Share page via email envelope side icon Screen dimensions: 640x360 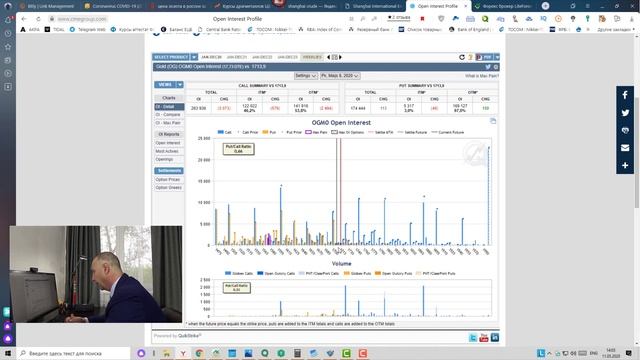click(625, 148)
